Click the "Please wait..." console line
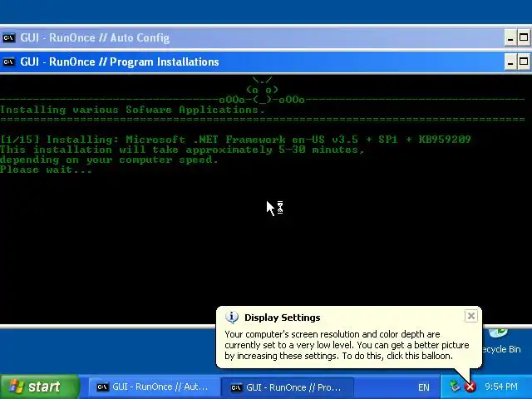Screen dimensions: 532x399 (46, 170)
